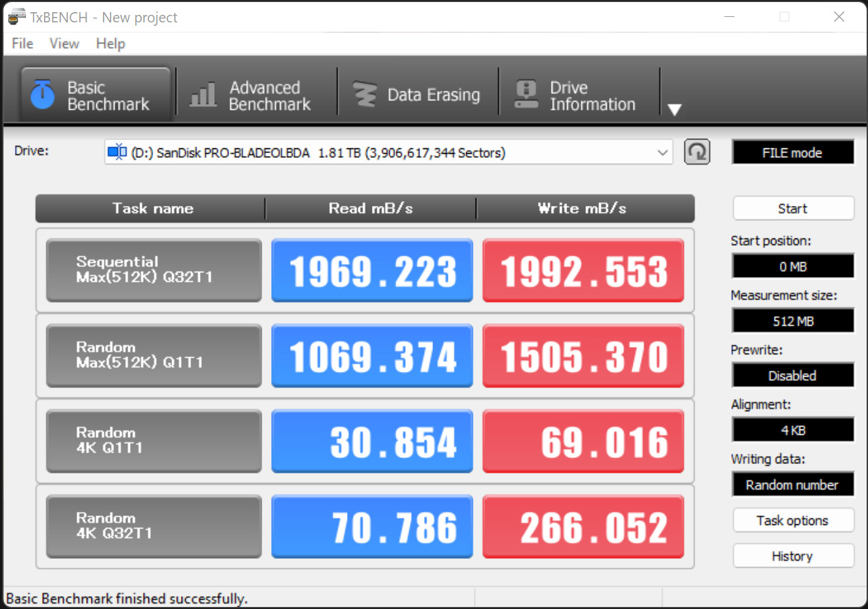
Task: Open the View menu
Action: pyautogui.click(x=64, y=43)
